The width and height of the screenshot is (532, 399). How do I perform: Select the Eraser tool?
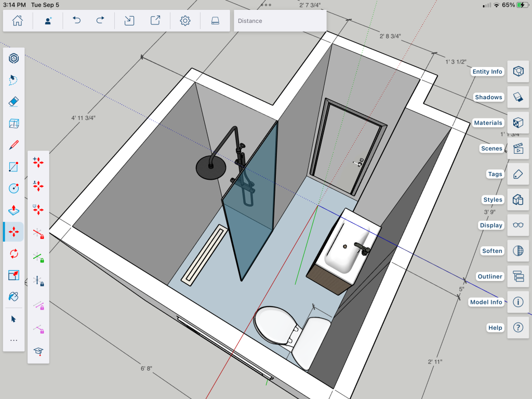pyautogui.click(x=14, y=101)
